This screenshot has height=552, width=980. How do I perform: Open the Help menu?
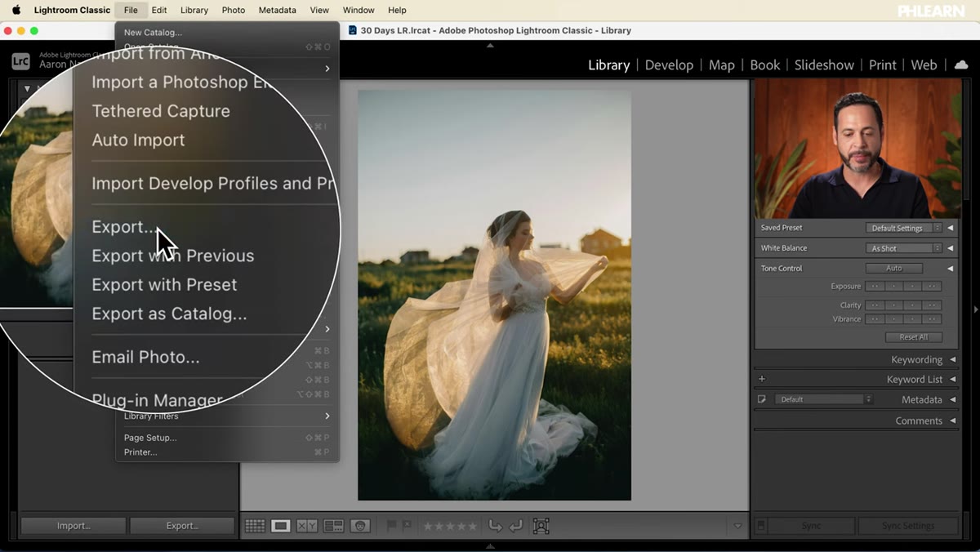coord(397,10)
